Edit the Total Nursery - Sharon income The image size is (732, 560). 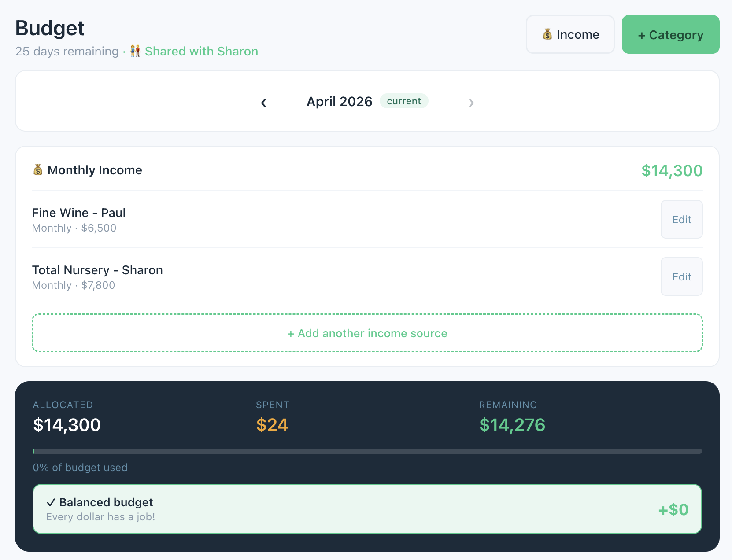(681, 276)
